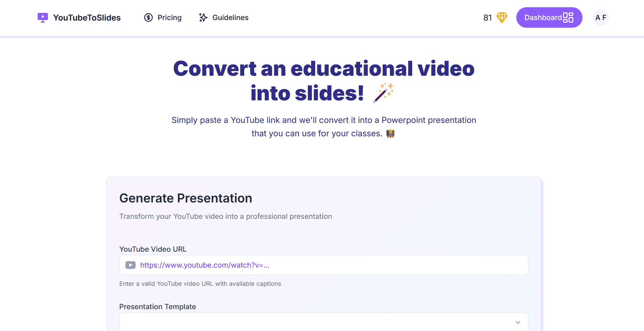Click the orange diamond credits icon

502,18
